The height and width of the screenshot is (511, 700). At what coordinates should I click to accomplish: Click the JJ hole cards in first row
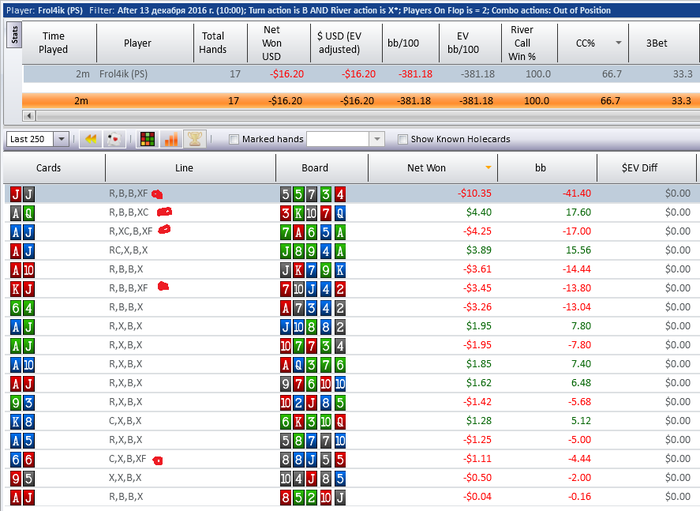click(22, 194)
